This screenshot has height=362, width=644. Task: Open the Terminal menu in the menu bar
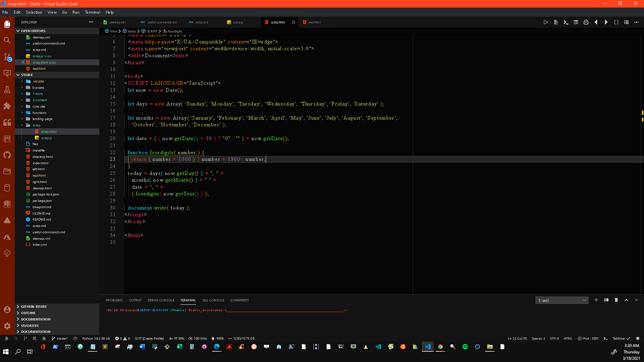pos(92,12)
